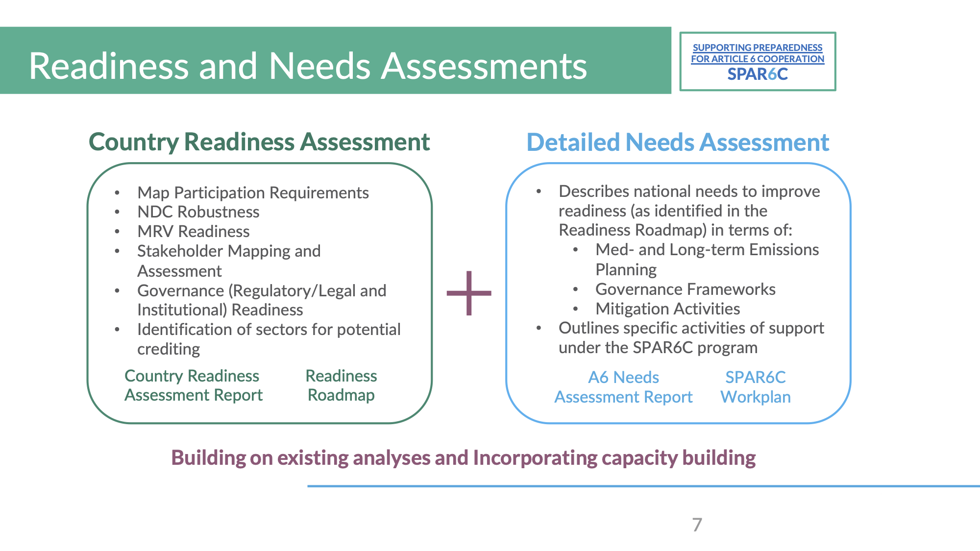This screenshot has width=980, height=551.
Task: Click the Readiness Roadmap label
Action: [341, 385]
